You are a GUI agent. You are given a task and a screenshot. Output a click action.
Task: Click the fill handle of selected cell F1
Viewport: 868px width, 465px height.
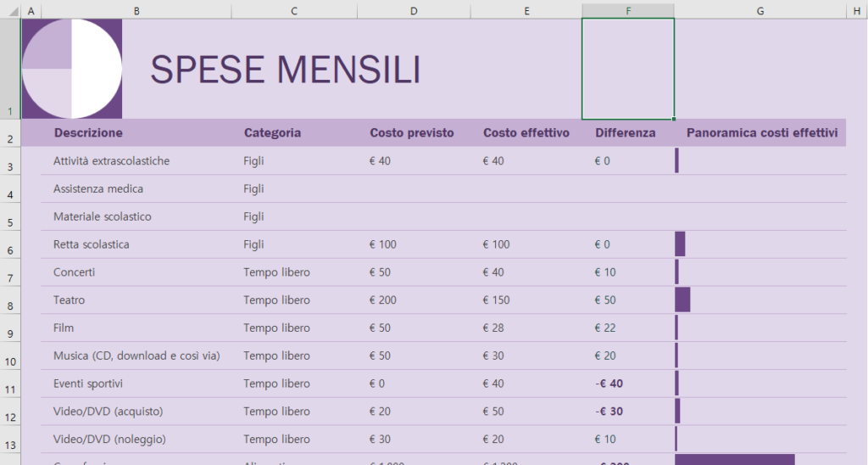(674, 119)
